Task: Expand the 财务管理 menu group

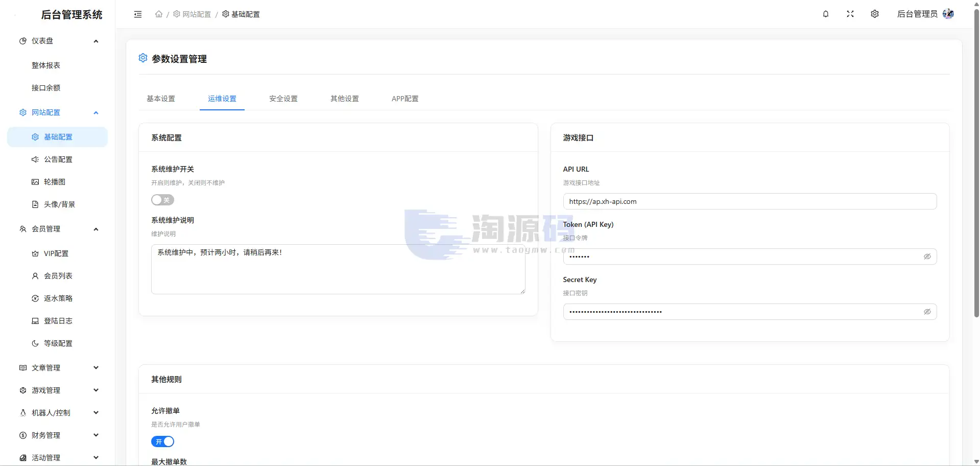Action: 57,435
